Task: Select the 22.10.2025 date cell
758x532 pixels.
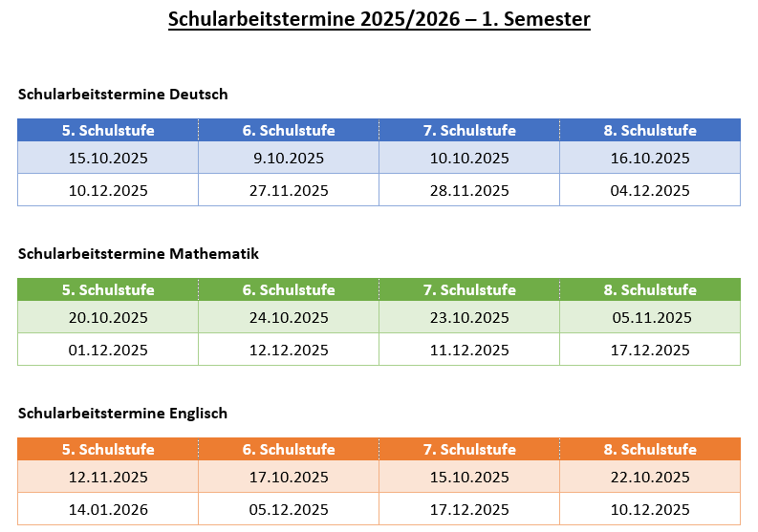Action: pos(650,478)
